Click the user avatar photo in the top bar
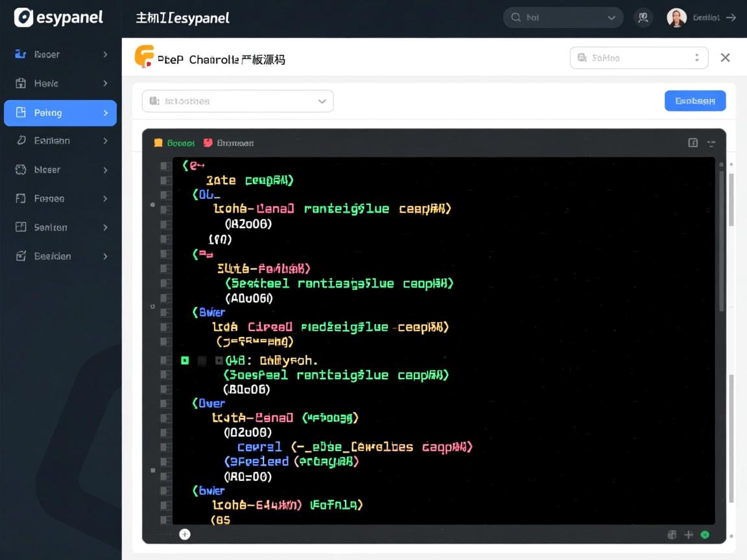Viewport: 747px width, 560px height. [x=676, y=17]
